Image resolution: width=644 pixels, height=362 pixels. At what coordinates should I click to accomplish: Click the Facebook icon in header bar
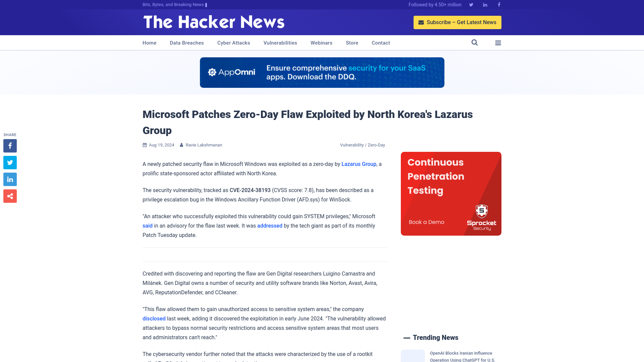[x=499, y=4]
